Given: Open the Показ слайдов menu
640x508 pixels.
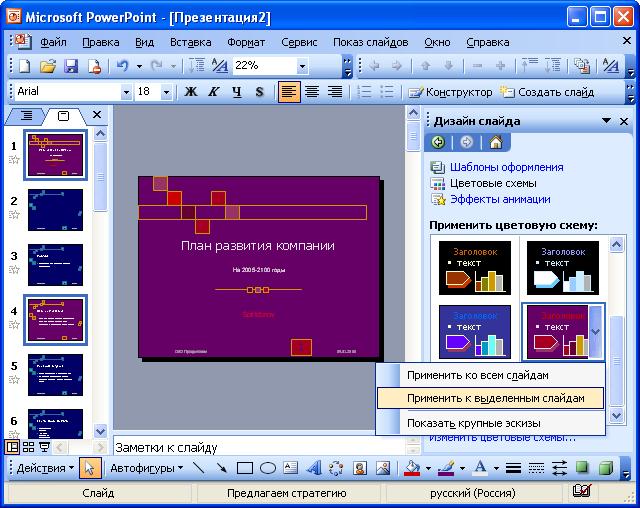Looking at the screenshot, I should (371, 42).
